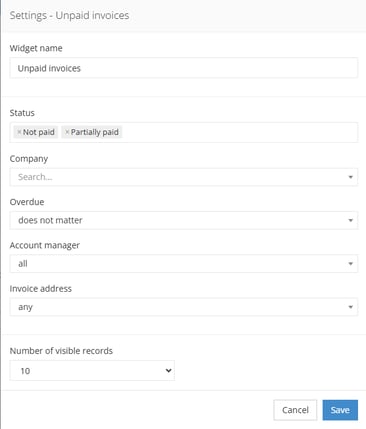Image resolution: width=366 pixels, height=429 pixels.
Task: Remove the "Partially paid" status tag
Action: (x=67, y=132)
